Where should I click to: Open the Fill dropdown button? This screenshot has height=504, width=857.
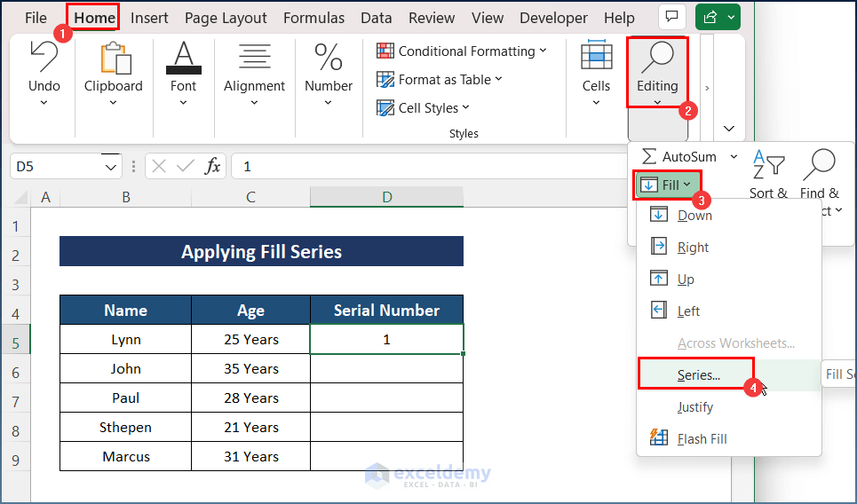[666, 185]
